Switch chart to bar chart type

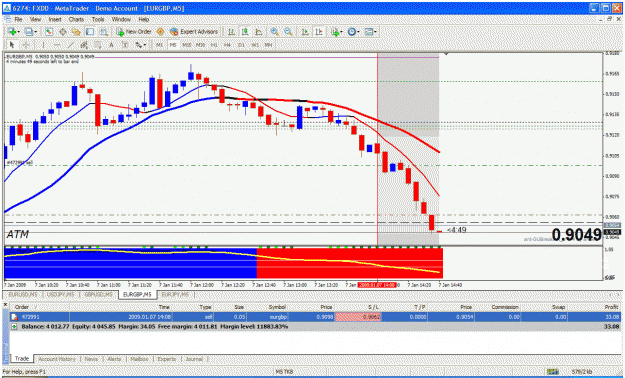[231, 32]
